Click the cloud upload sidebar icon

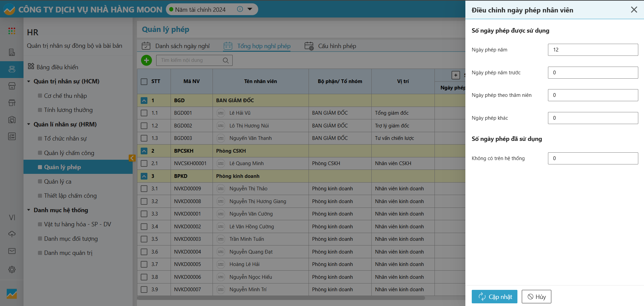click(12, 234)
